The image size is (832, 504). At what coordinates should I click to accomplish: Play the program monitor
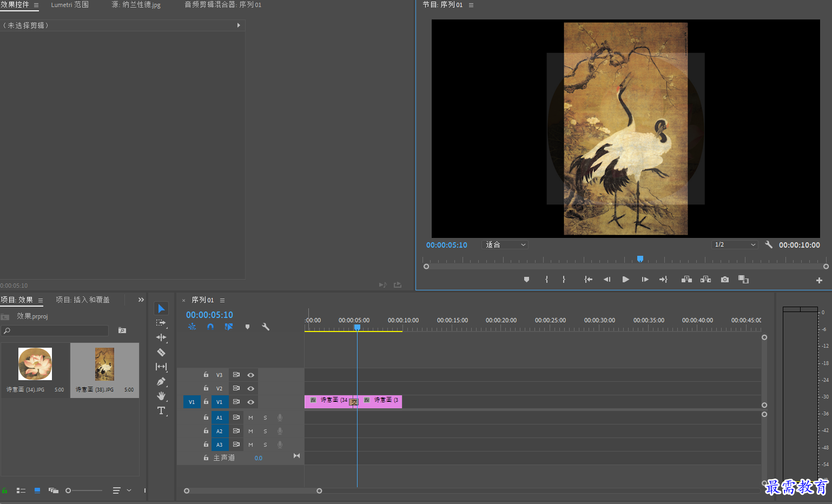pos(625,280)
